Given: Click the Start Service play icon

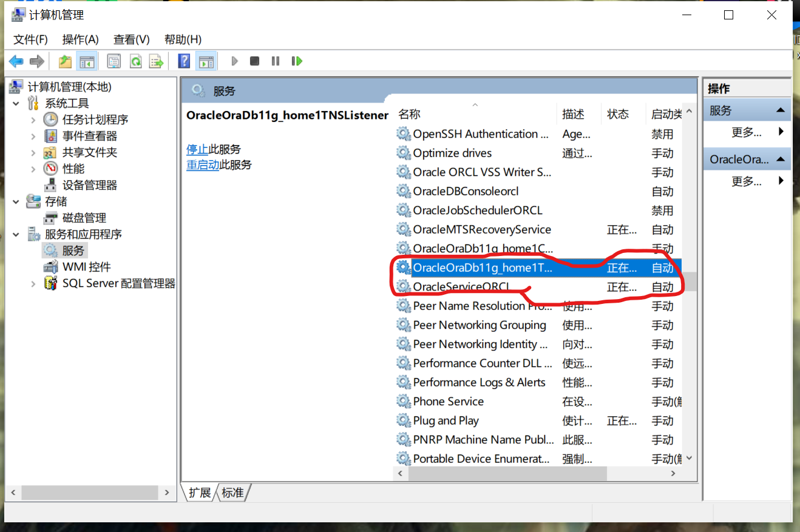Looking at the screenshot, I should coord(235,61).
